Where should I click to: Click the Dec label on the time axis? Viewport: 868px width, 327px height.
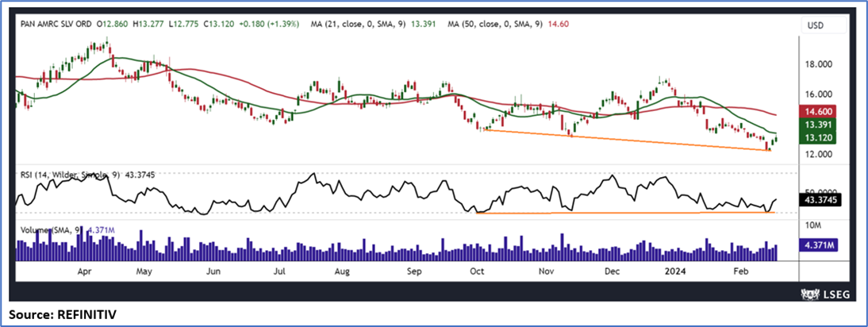[x=612, y=271]
